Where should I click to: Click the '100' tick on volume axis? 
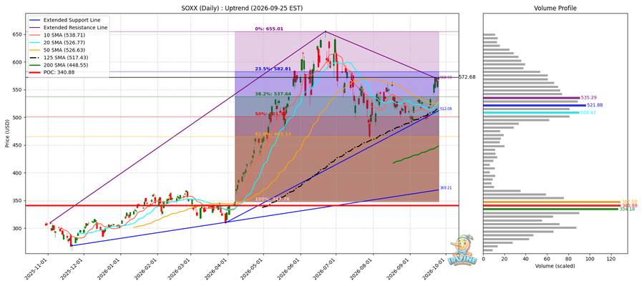[590, 259]
